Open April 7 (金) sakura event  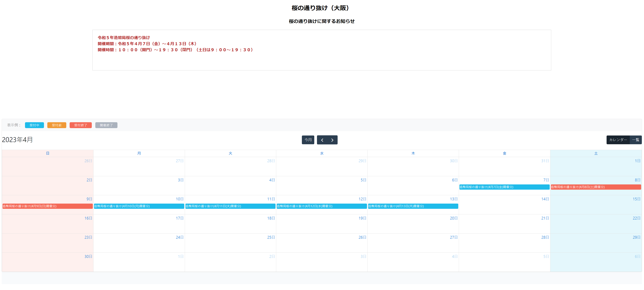(x=504, y=187)
